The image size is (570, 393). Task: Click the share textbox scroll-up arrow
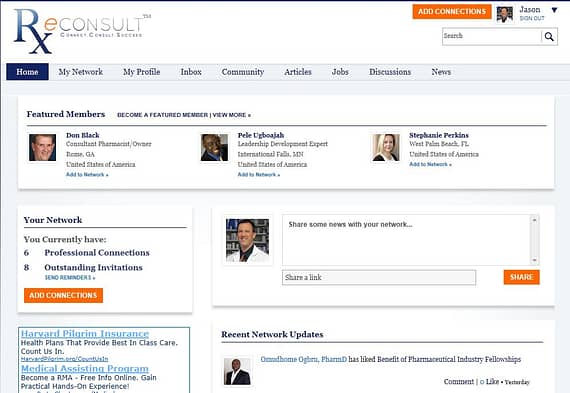(x=534, y=220)
